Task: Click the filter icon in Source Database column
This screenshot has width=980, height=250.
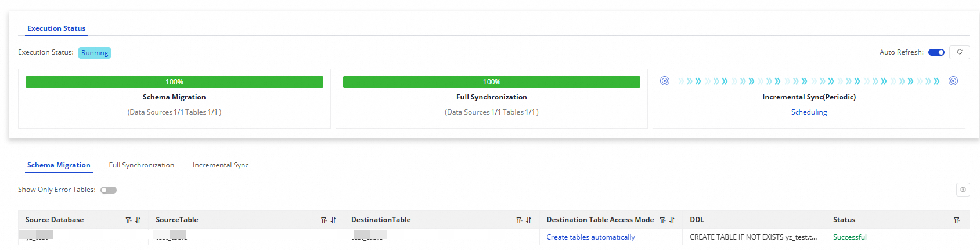Action: click(129, 220)
